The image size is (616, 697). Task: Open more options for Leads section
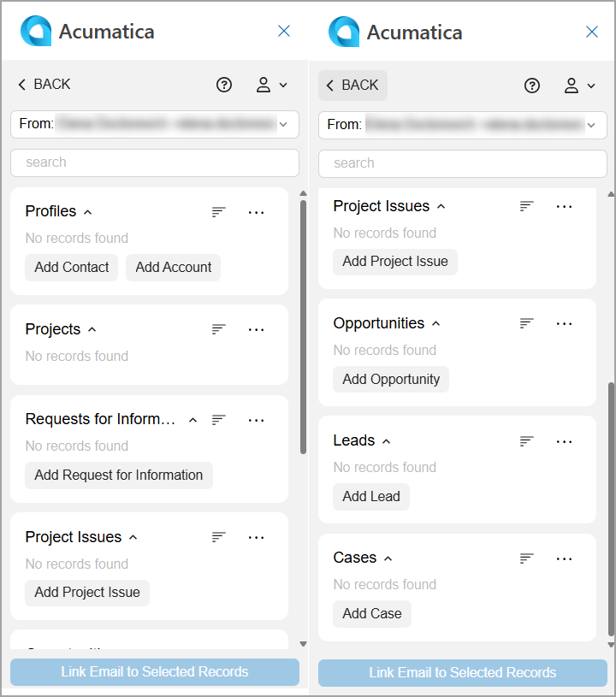pyautogui.click(x=564, y=441)
